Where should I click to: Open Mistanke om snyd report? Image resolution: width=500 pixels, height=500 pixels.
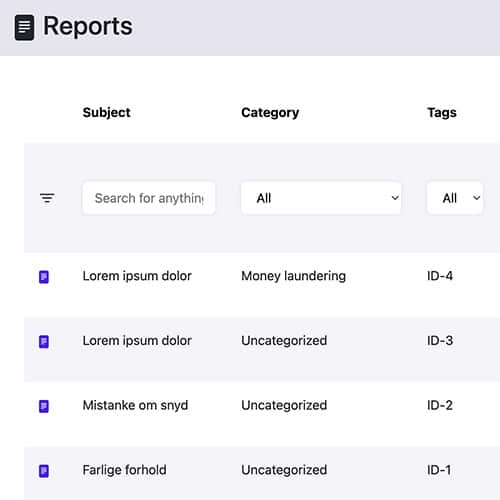pyautogui.click(x=135, y=405)
